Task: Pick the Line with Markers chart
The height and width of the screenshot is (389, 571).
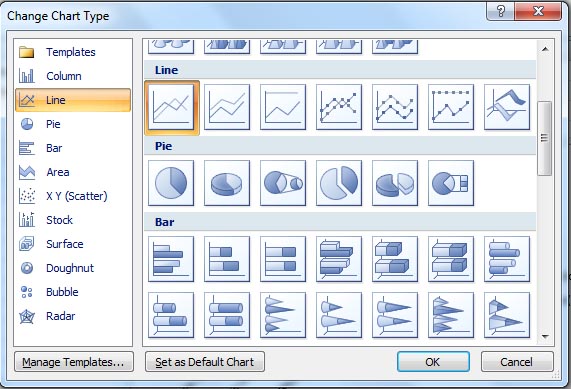Action: [x=339, y=107]
